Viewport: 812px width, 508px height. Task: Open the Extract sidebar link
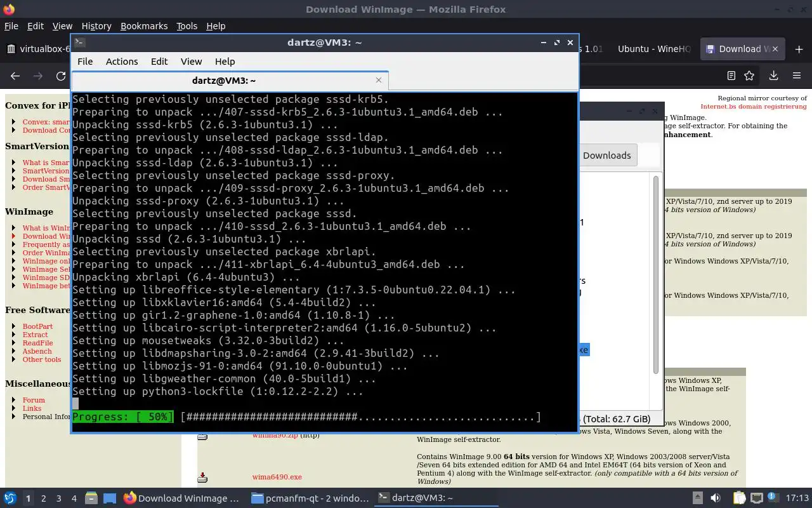tap(35, 335)
